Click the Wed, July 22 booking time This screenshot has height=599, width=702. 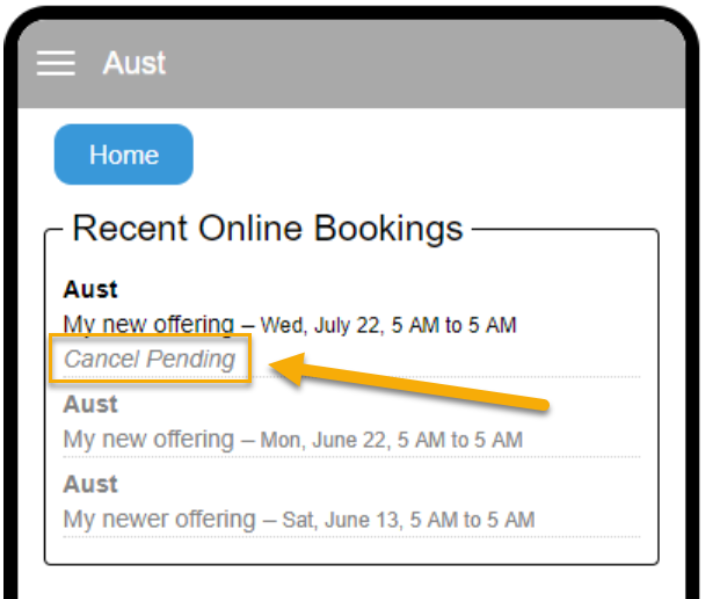(x=388, y=325)
